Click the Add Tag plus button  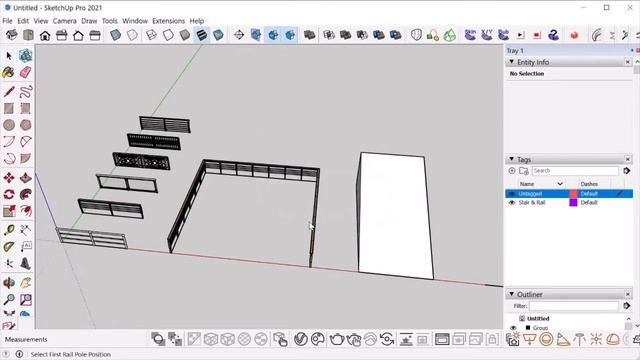512,171
